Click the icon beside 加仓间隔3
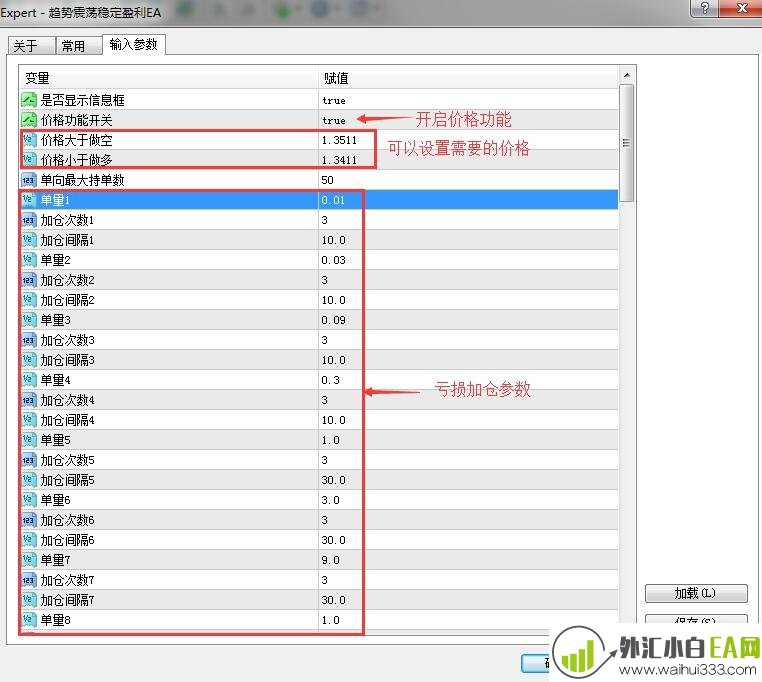This screenshot has height=682, width=762. pyautogui.click(x=29, y=360)
